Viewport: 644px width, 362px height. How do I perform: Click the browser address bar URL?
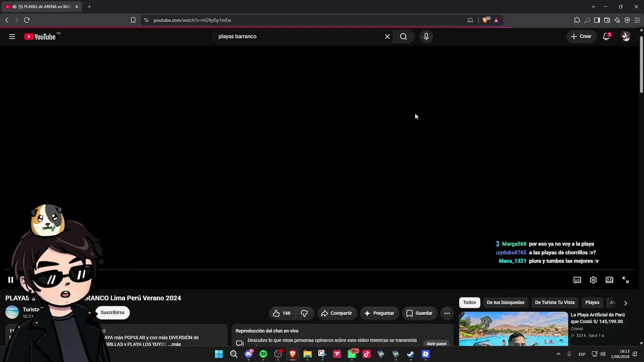click(192, 20)
